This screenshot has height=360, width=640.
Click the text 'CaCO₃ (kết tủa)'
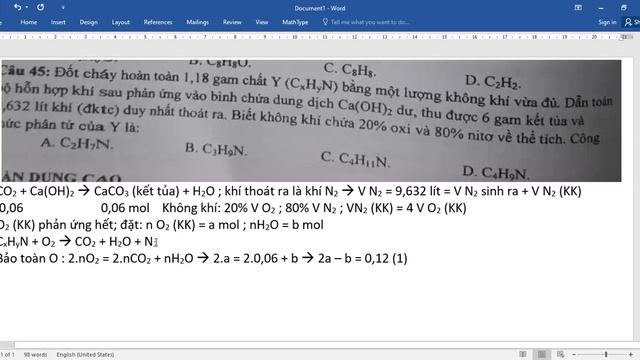(136, 191)
